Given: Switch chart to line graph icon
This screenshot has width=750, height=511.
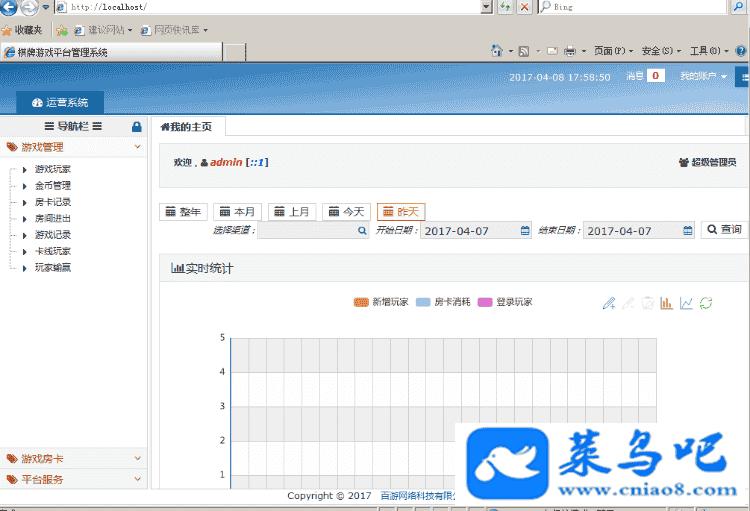Looking at the screenshot, I should click(686, 303).
